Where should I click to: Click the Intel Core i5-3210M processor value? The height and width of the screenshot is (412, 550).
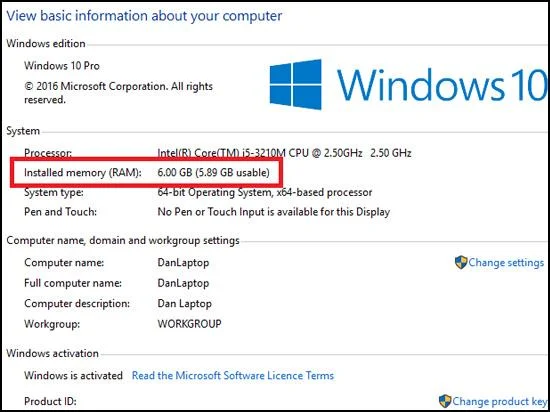(x=284, y=153)
